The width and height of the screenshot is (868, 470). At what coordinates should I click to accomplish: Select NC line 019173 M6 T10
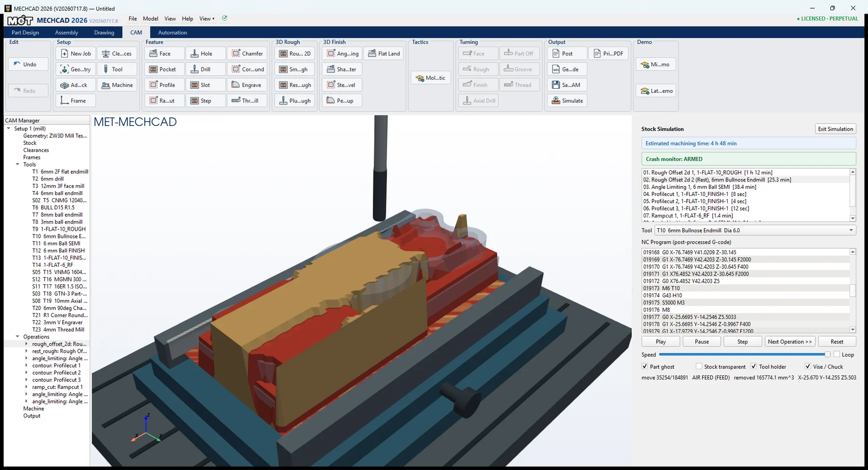click(x=746, y=288)
